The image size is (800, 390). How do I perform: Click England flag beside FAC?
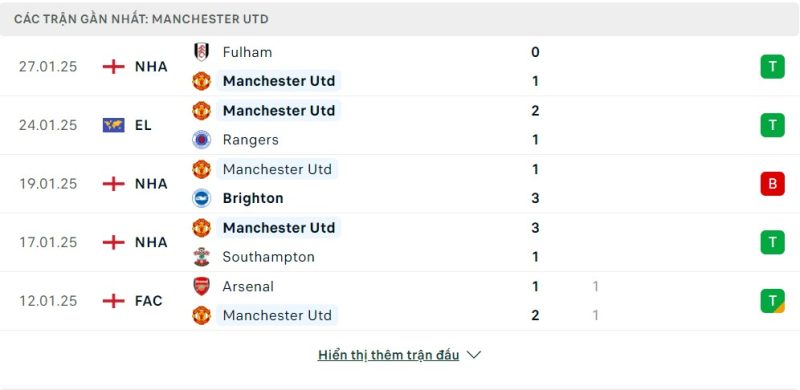pos(113,301)
